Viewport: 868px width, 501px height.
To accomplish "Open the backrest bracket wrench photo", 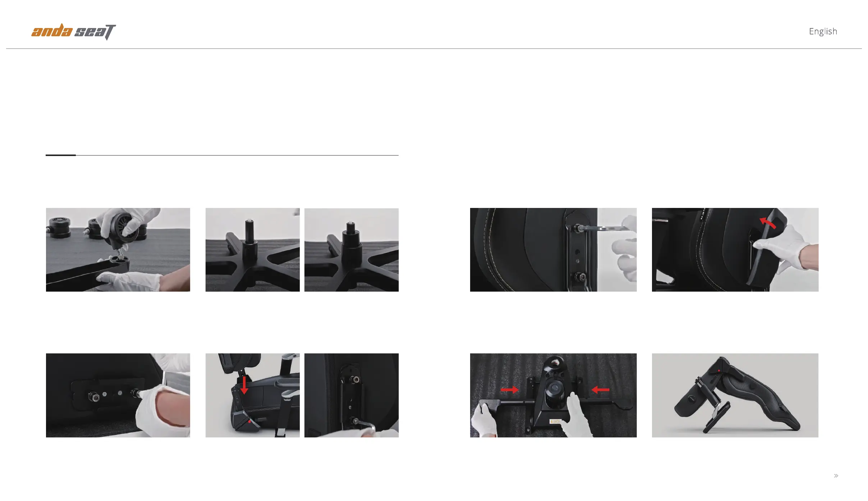I will tap(553, 250).
